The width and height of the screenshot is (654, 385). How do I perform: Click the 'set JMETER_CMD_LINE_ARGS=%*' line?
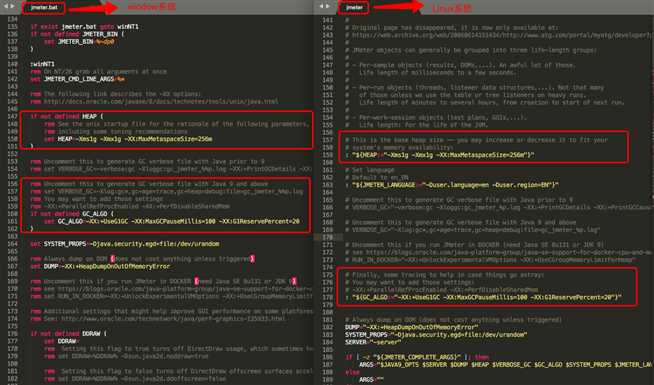click(77, 79)
